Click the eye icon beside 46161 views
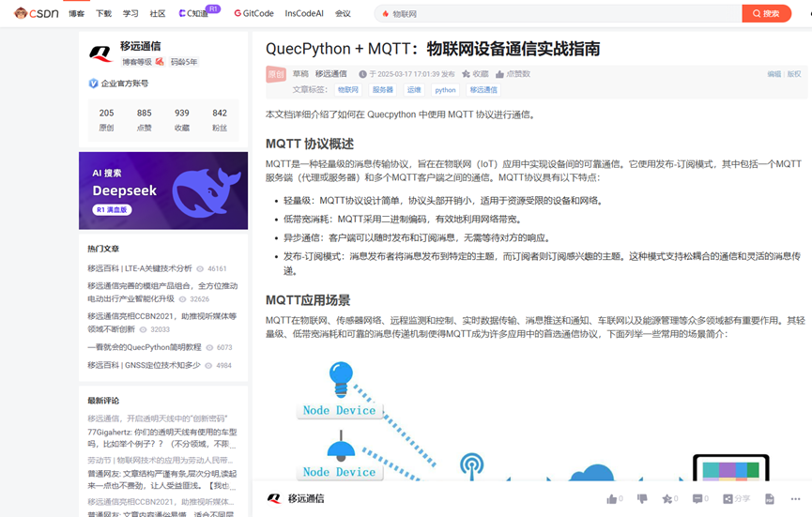This screenshot has height=517, width=812. click(200, 269)
